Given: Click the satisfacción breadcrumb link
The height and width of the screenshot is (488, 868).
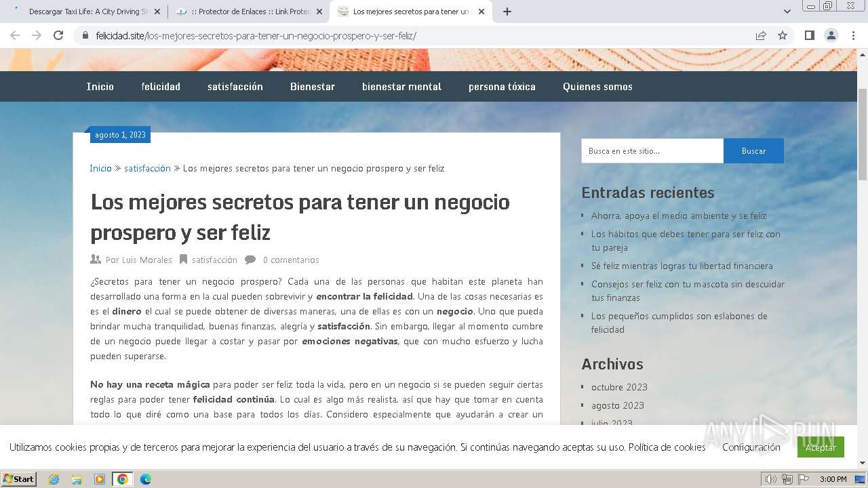Looking at the screenshot, I should click(147, 168).
